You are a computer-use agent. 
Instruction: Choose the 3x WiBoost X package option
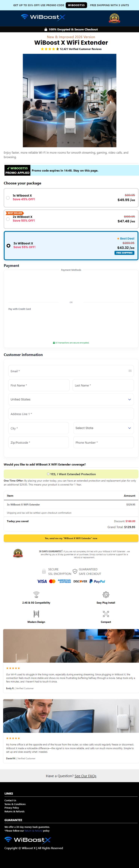click(x=71, y=245)
